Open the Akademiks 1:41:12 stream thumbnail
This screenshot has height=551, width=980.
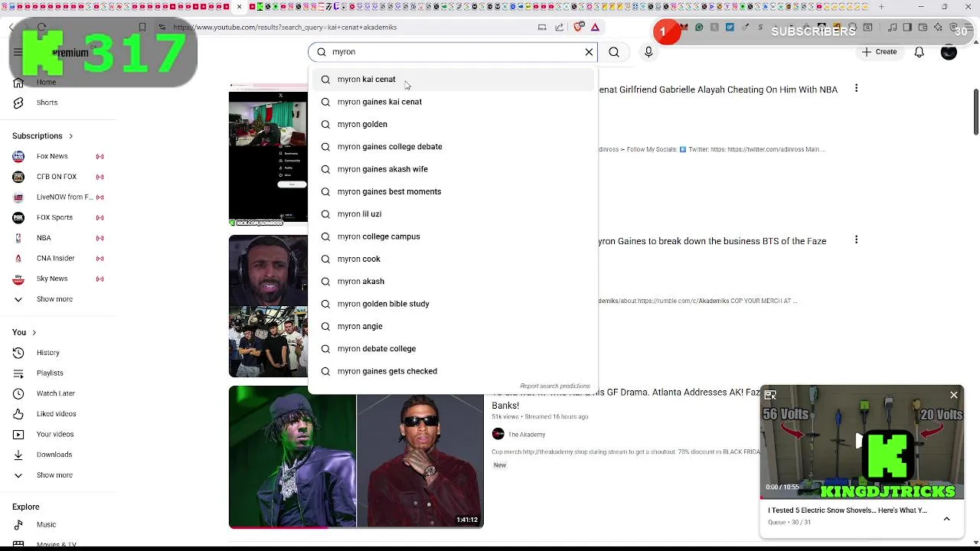356,457
